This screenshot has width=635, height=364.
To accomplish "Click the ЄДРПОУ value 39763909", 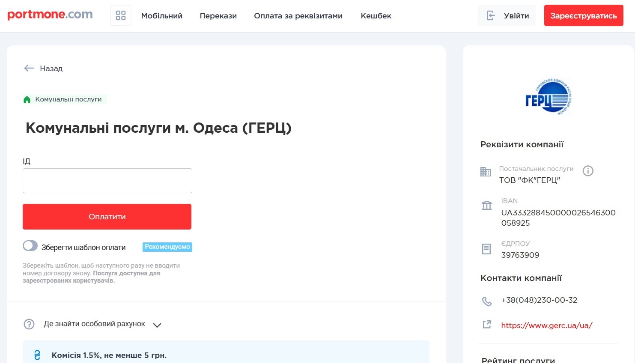I will point(520,255).
